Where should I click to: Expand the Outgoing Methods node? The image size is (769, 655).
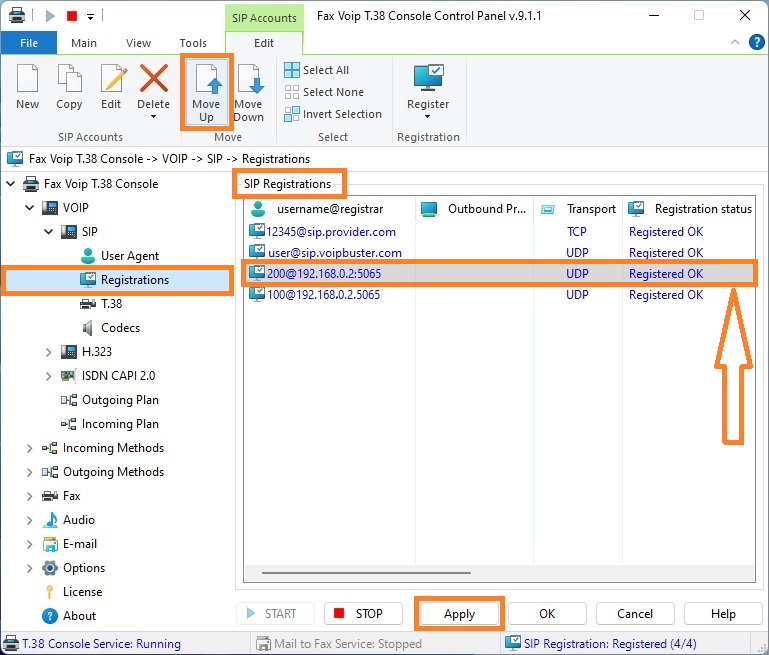(29, 472)
